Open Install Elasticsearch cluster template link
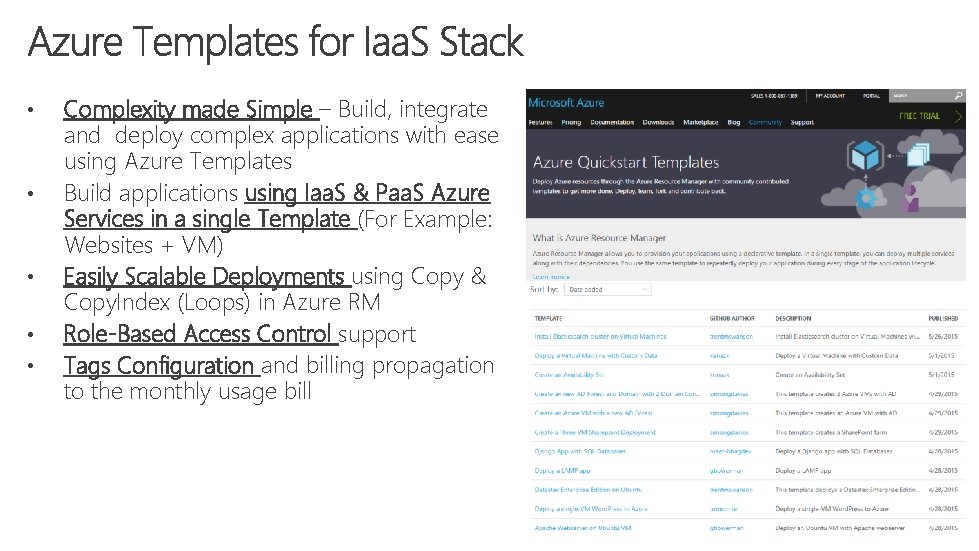Image resolution: width=979 pixels, height=551 pixels. pyautogui.click(x=600, y=337)
